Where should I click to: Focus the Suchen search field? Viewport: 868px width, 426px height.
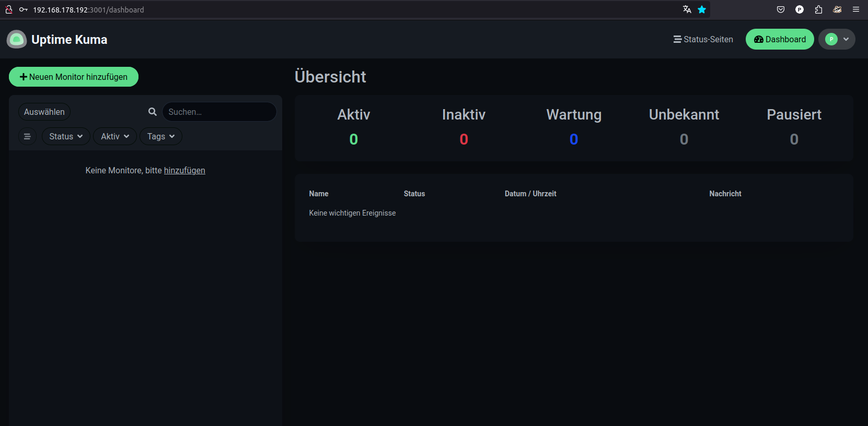pyautogui.click(x=219, y=112)
